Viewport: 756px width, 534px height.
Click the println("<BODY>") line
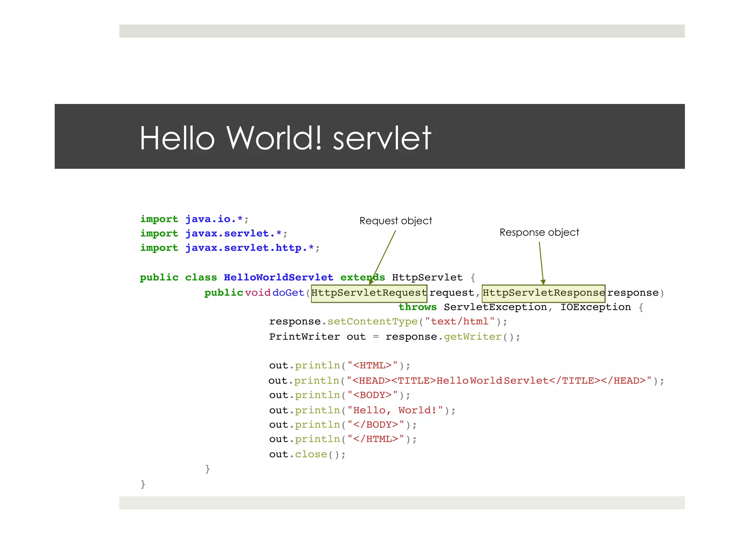point(340,395)
